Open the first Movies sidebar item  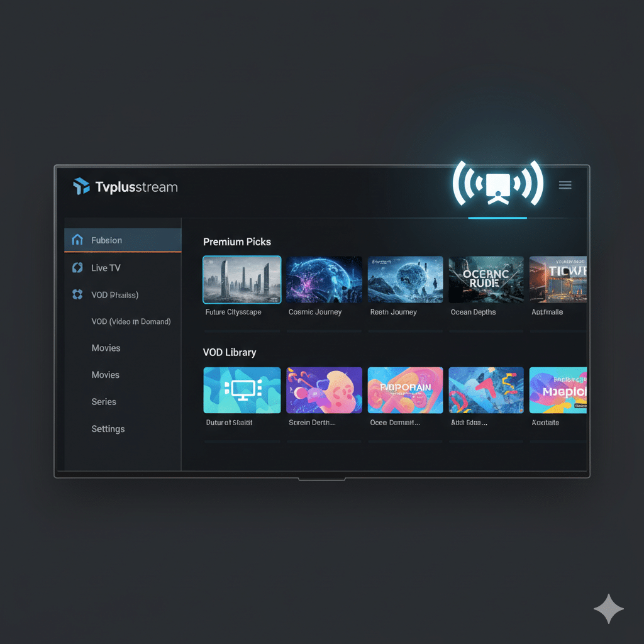pos(106,348)
